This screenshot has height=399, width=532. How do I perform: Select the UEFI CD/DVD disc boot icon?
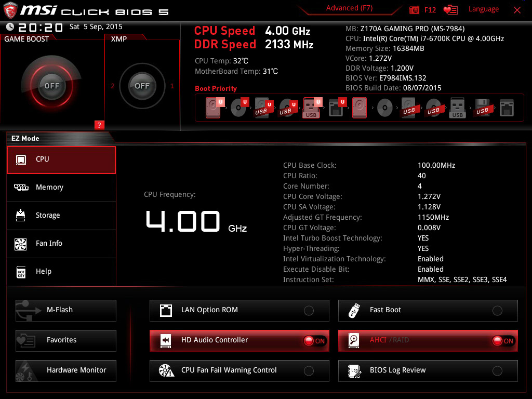point(239,108)
